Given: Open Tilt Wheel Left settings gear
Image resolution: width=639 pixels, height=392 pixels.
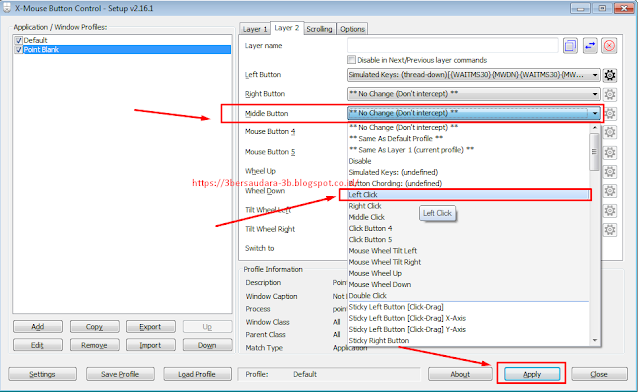Looking at the screenshot, I should (610, 211).
